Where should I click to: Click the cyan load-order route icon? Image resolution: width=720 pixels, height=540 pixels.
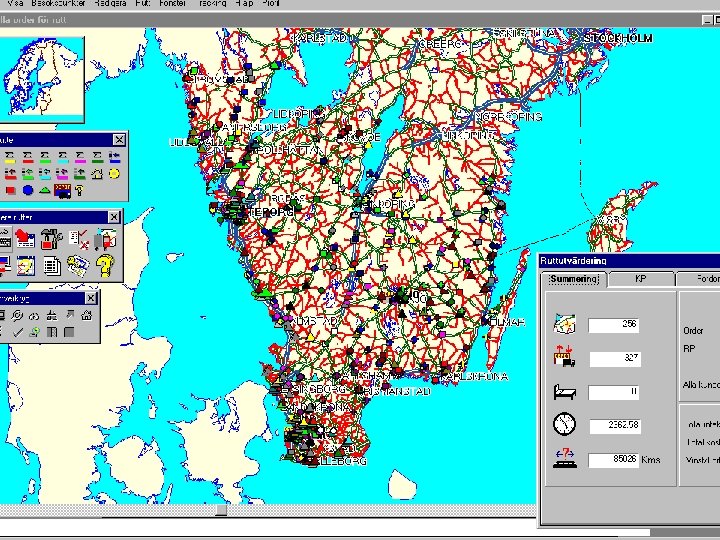pos(45,174)
